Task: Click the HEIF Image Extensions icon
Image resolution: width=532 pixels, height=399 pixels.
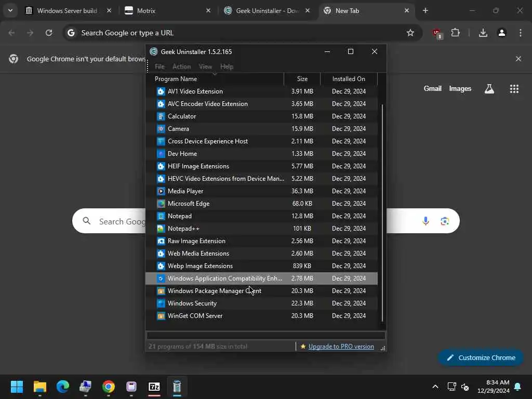Action: (x=161, y=166)
